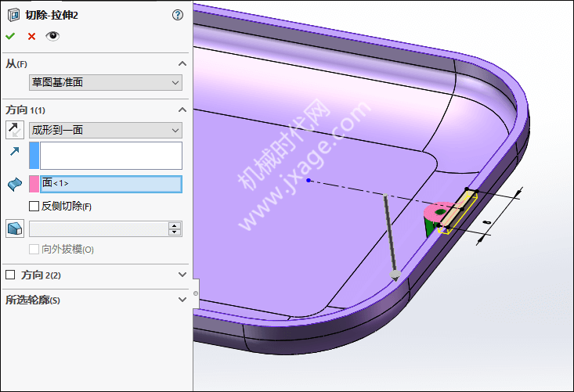Cancel feature with red X
This screenshot has height=392, width=574.
pyautogui.click(x=31, y=36)
